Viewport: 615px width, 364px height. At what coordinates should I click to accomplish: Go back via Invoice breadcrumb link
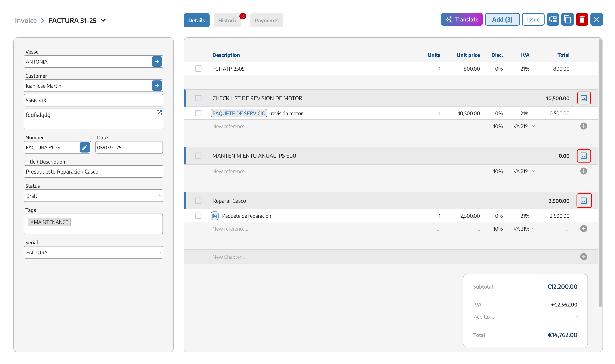click(26, 20)
